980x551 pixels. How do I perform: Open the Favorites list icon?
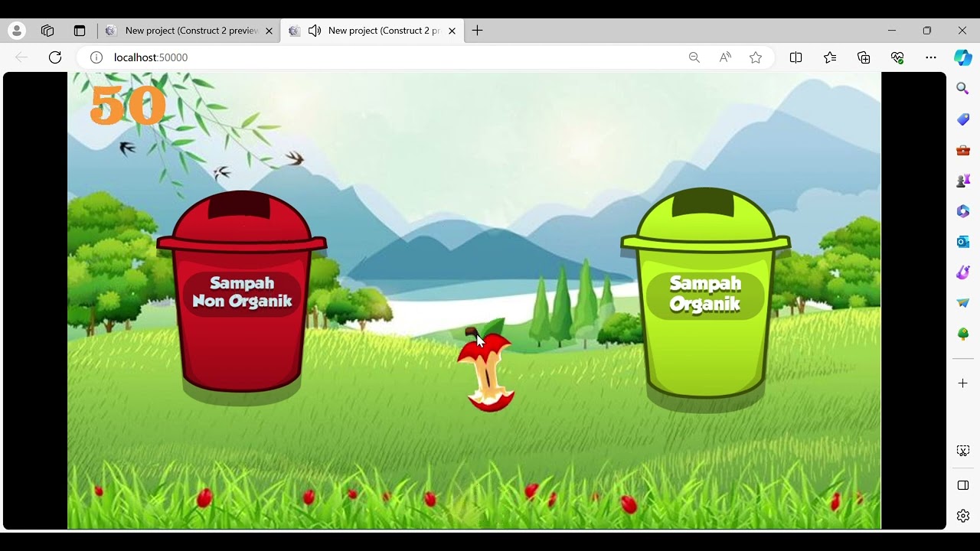click(830, 57)
